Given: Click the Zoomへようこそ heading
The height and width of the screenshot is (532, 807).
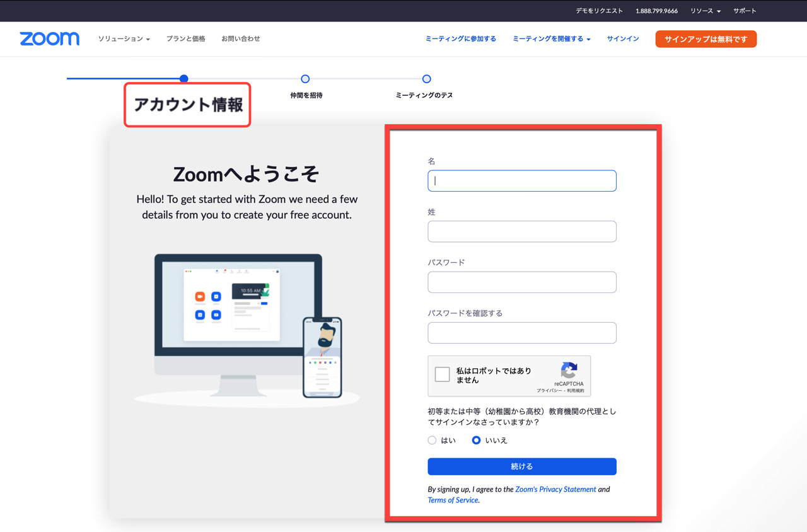Looking at the screenshot, I should [x=247, y=174].
